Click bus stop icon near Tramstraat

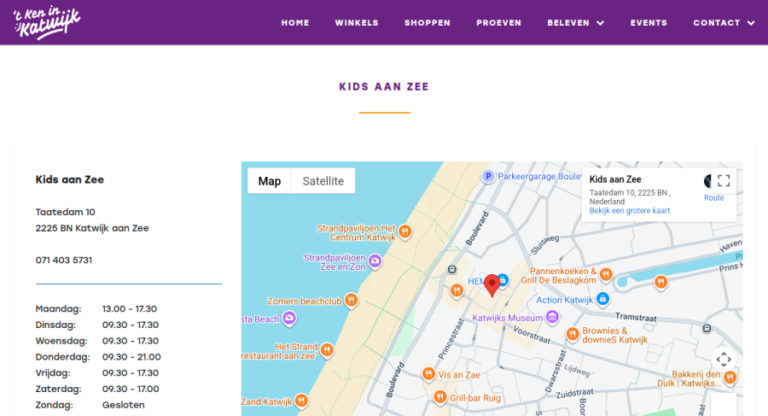(707, 328)
